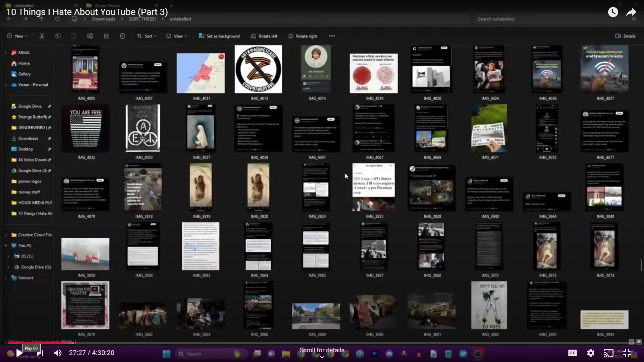
Task: Go up one folder level
Action: click(42, 19)
